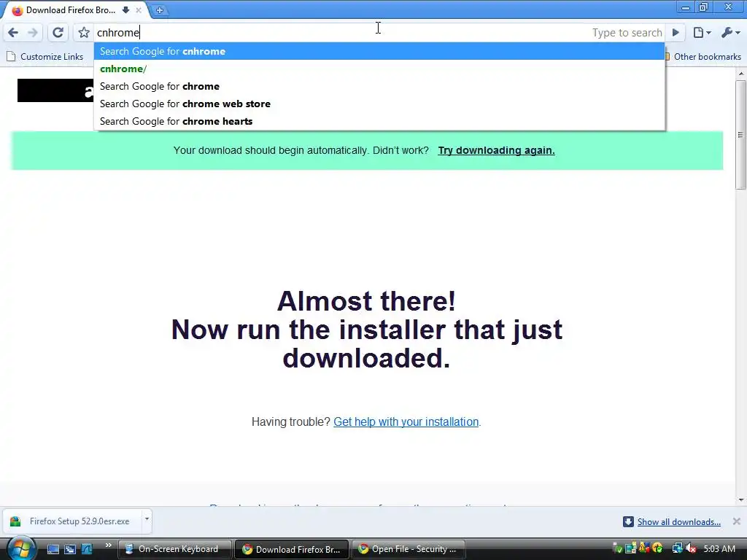Click the Go arrow next to the address bar
The image size is (747, 560).
click(x=676, y=32)
